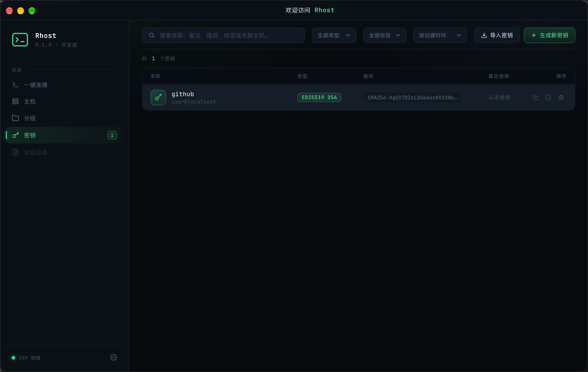Open 分组 groups section
This screenshot has height=372, width=588.
64,118
